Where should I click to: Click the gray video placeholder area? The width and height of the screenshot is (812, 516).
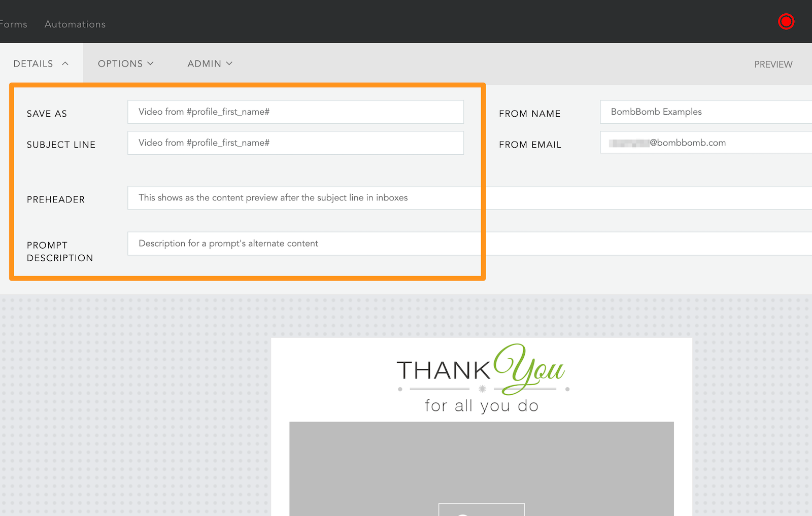click(482, 469)
